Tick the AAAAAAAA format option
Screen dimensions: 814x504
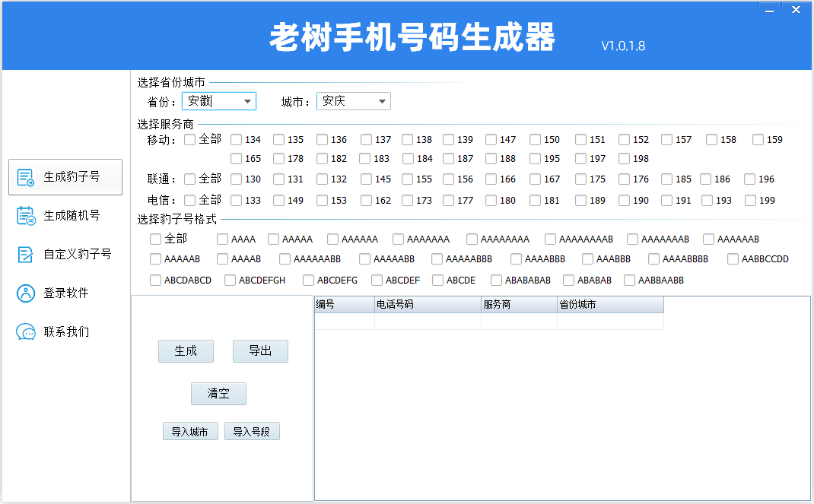472,239
